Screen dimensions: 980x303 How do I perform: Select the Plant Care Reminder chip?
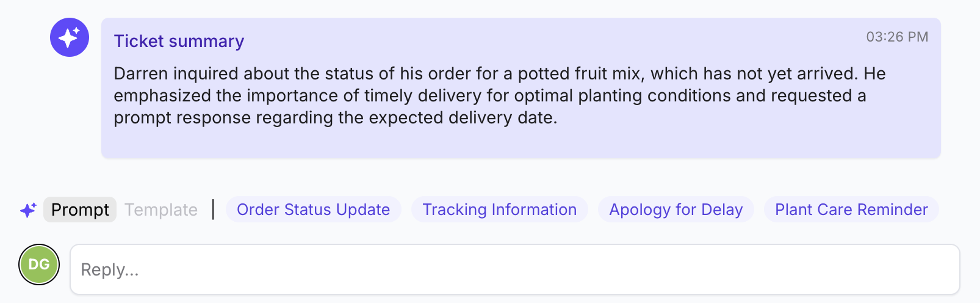851,210
